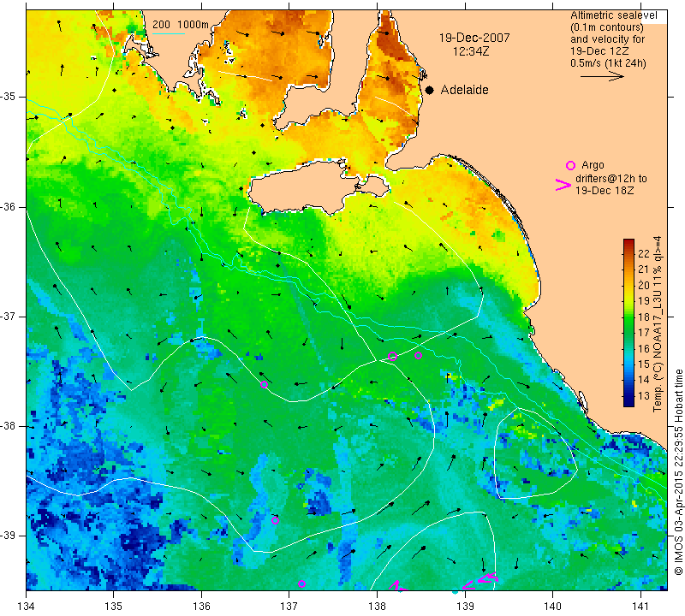Click the 139 longitude axis label
The height and width of the screenshot is (616, 685).
click(x=465, y=607)
